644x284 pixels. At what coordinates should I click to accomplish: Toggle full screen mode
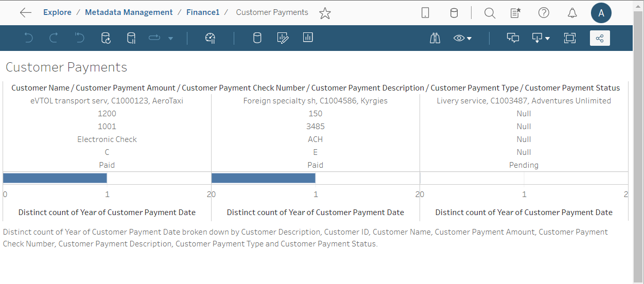(x=569, y=38)
